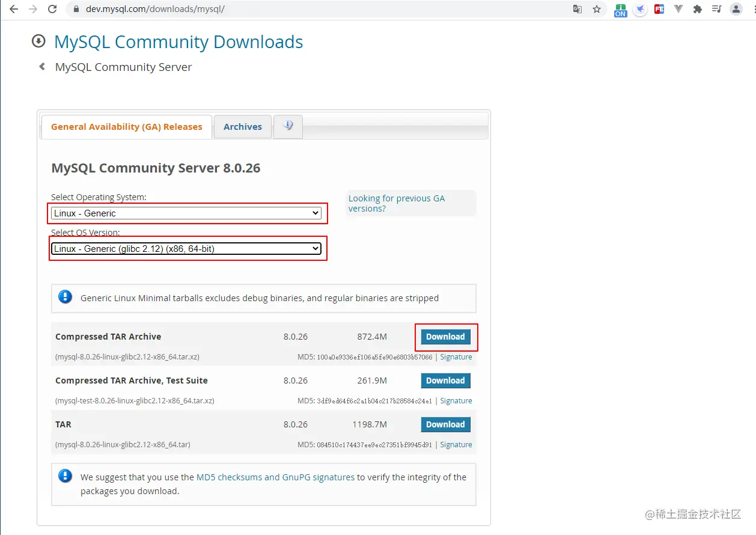Select the MySQL Community Server 8.0.26 heading

(156, 168)
